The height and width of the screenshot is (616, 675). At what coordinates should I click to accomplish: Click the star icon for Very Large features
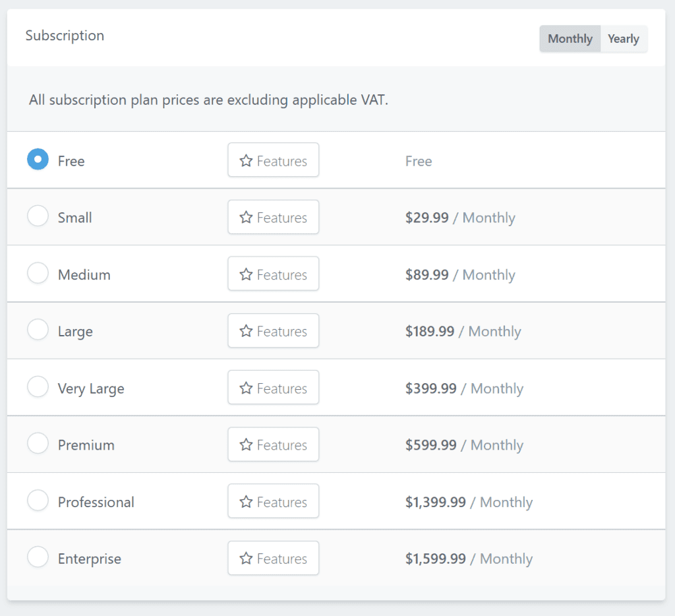(x=247, y=387)
